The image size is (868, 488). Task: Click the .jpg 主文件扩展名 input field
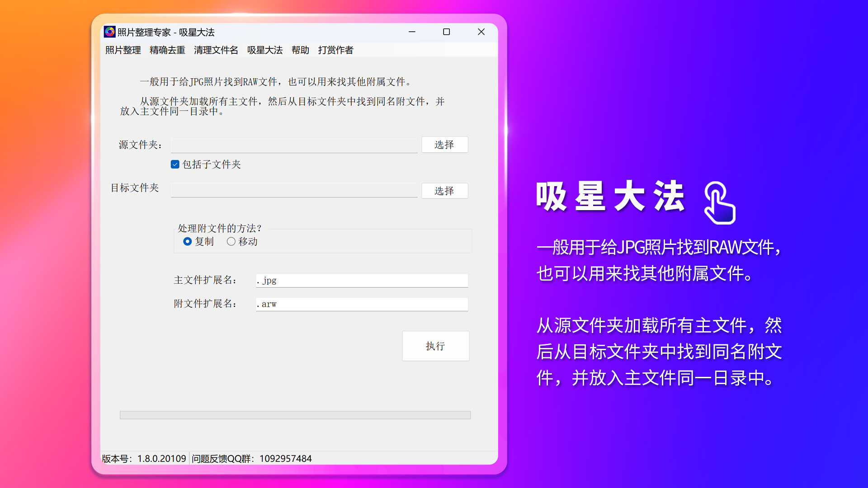(x=361, y=280)
